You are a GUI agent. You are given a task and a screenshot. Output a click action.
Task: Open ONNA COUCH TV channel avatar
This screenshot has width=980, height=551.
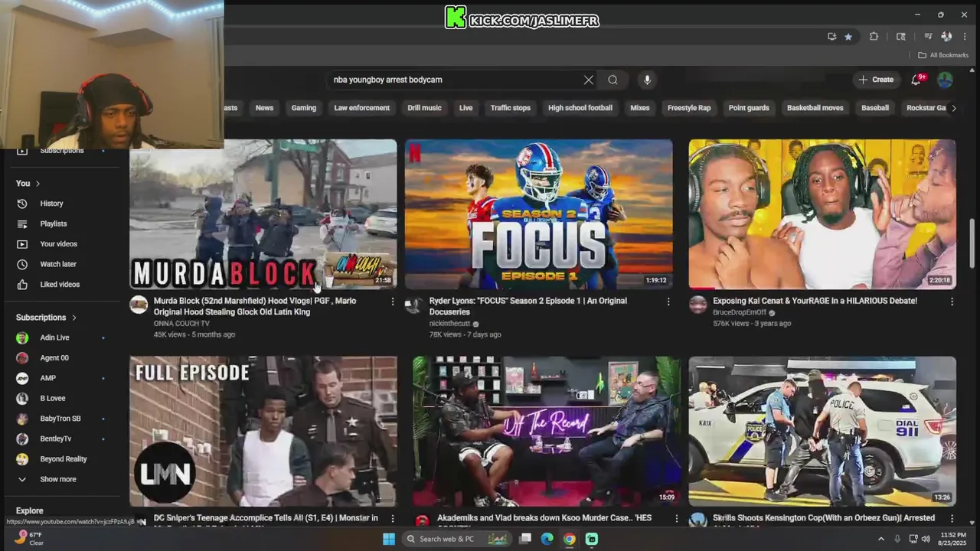tap(139, 305)
